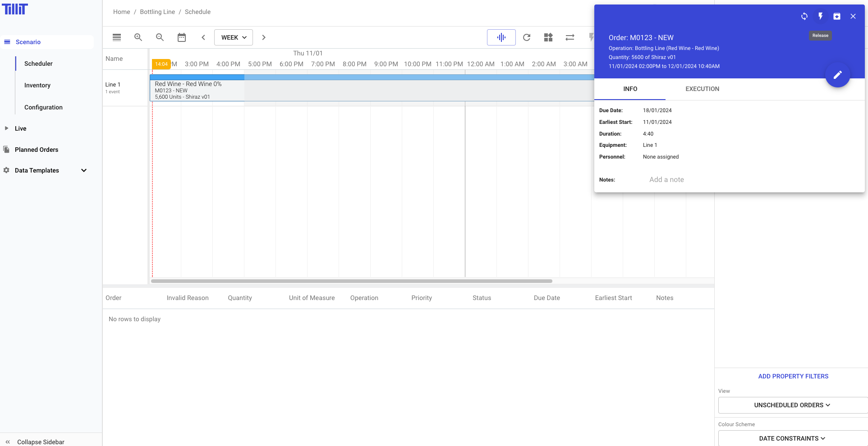The image size is (868, 446).
Task: Open the calendar date picker icon
Action: click(x=181, y=37)
